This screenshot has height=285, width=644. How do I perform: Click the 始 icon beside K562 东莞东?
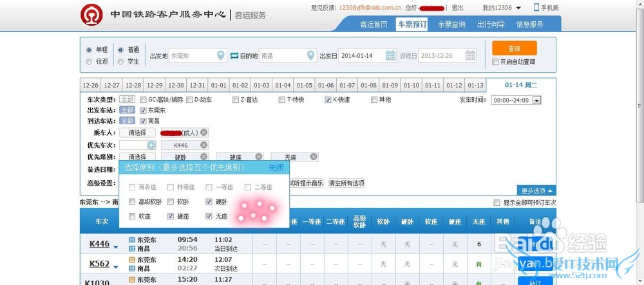tap(132, 259)
